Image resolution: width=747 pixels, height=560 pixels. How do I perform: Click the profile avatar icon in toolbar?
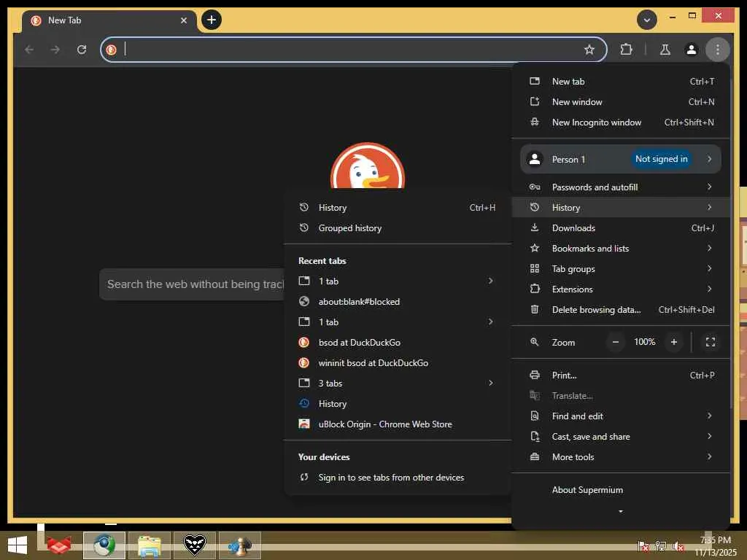[692, 50]
